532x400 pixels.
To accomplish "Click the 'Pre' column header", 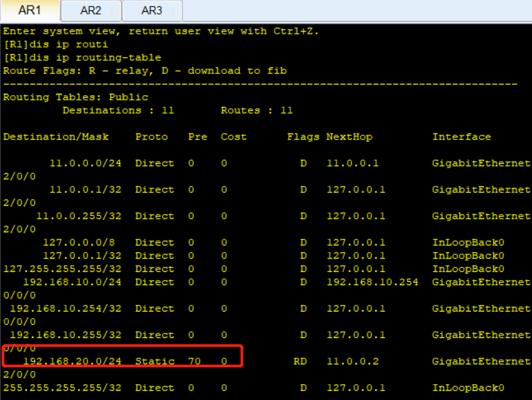I will click(x=198, y=137).
